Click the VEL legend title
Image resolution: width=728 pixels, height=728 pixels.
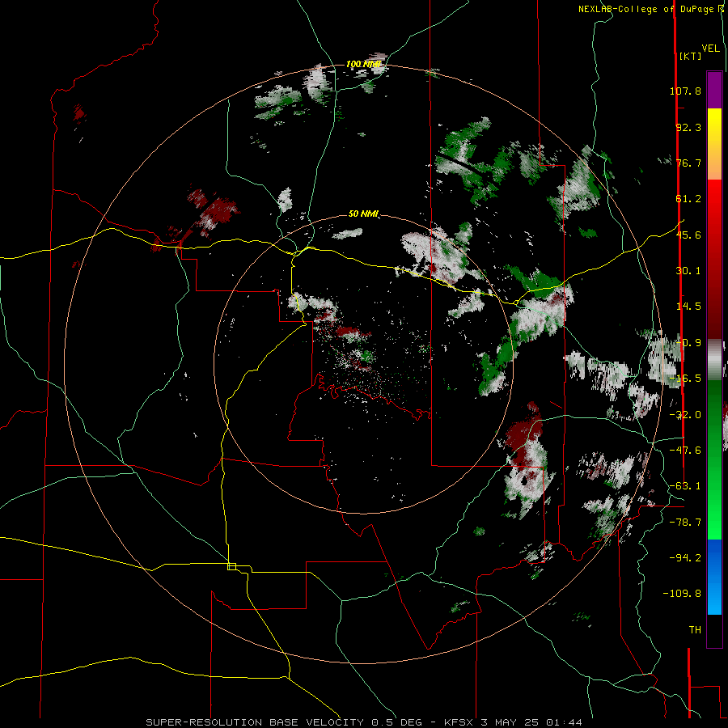point(710,49)
